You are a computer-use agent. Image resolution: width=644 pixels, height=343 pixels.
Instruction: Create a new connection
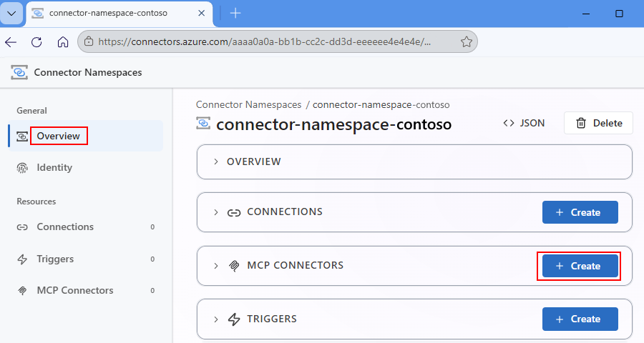click(580, 212)
